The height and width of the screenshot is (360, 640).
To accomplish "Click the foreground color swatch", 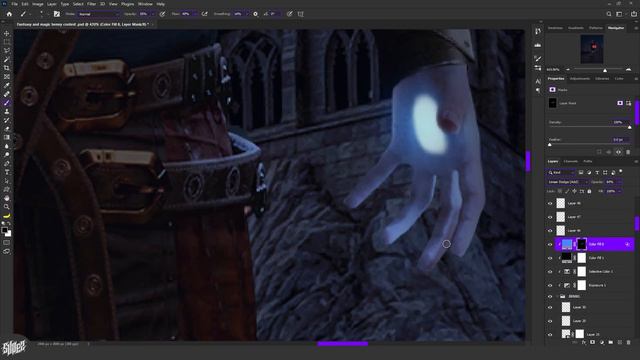I will click(4, 231).
